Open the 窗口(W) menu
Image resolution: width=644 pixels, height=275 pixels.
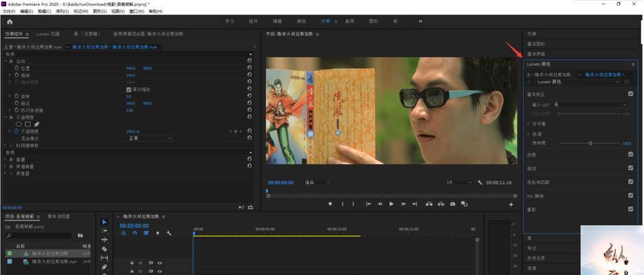pos(137,12)
